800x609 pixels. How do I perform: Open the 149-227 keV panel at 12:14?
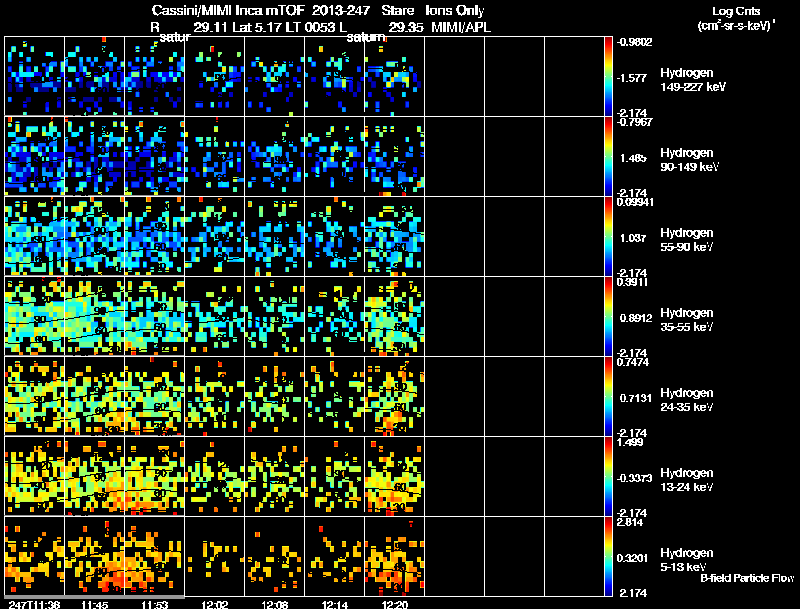(335, 76)
